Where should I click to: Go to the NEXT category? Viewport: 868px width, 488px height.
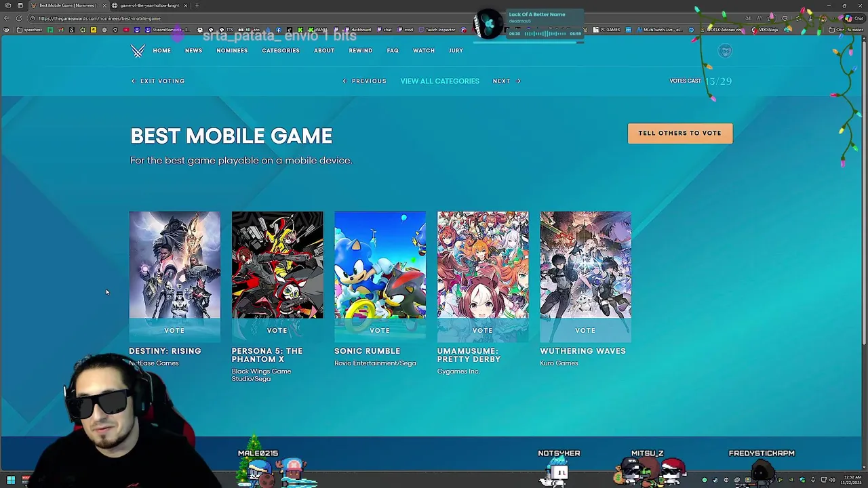pos(507,81)
